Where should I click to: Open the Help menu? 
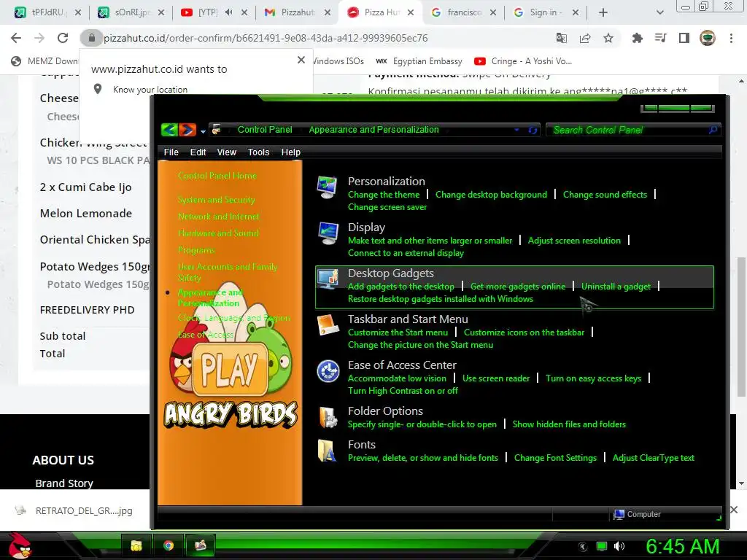tap(290, 152)
